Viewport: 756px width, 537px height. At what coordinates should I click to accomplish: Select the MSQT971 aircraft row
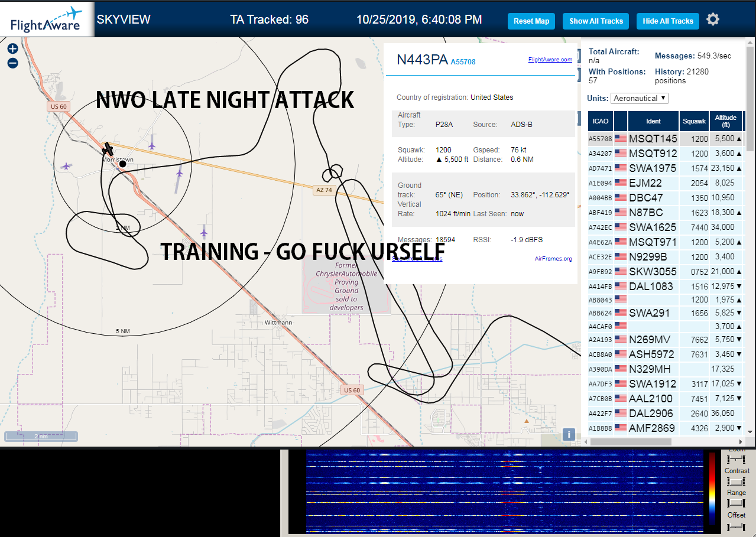pyautogui.click(x=666, y=242)
